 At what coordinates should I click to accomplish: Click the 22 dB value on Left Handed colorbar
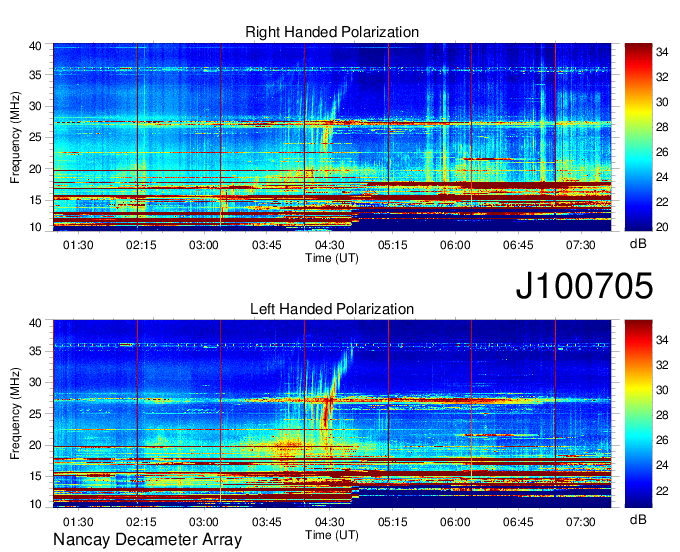[x=662, y=490]
